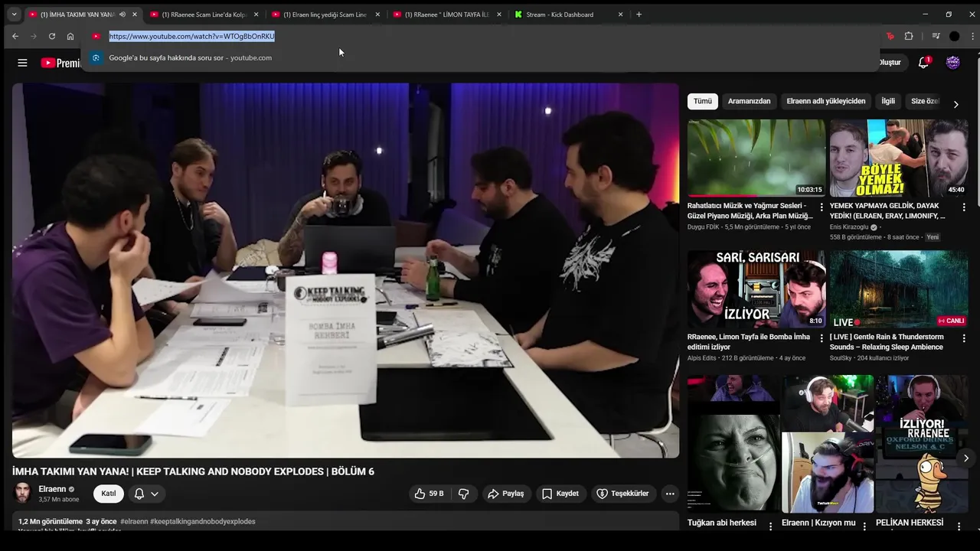The image size is (980, 551).
Task: Click the YouTube URL address field
Action: pos(481,36)
